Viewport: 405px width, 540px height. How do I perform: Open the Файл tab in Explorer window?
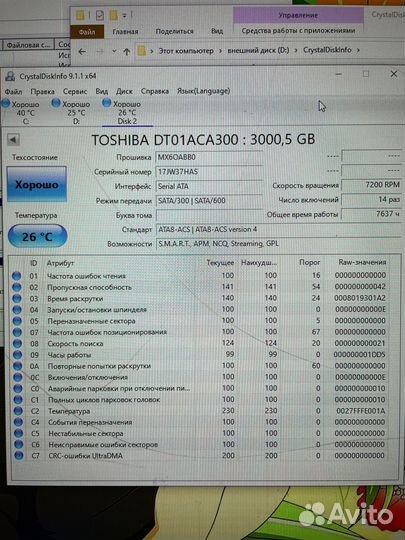coord(87,32)
